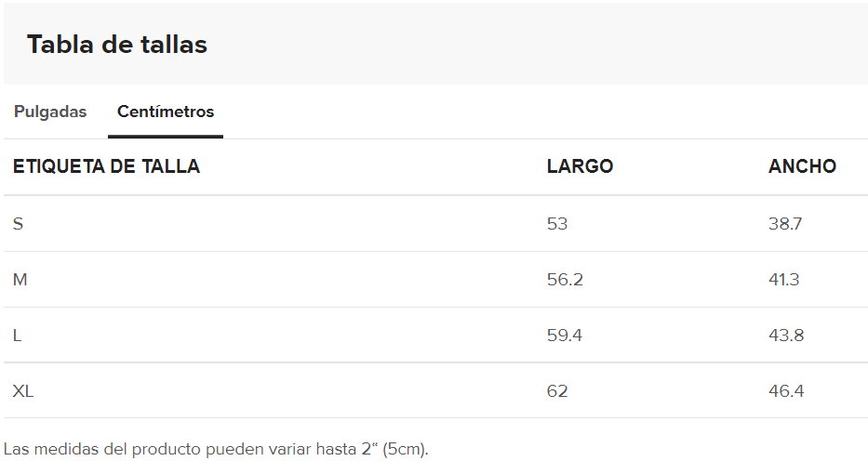Click the 56.2 length value for size M
Screen dimensions: 868x461
(566, 280)
